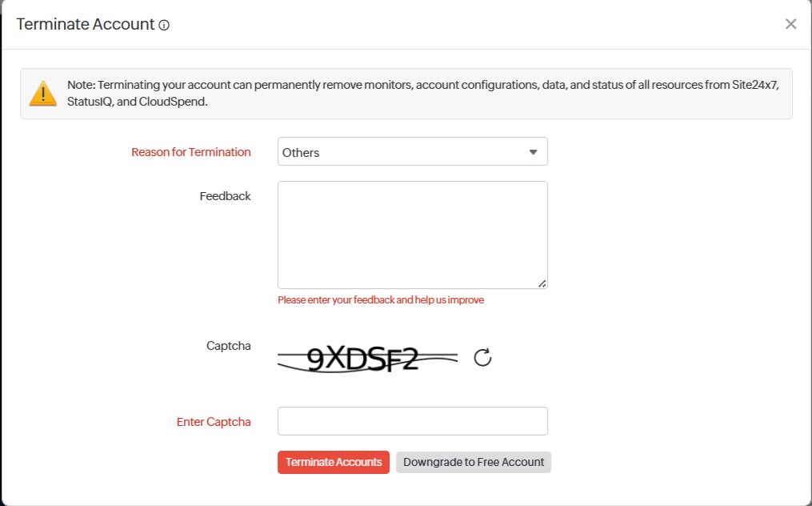
Task: Click the 9XDSF2 captcha image
Action: coord(368,359)
